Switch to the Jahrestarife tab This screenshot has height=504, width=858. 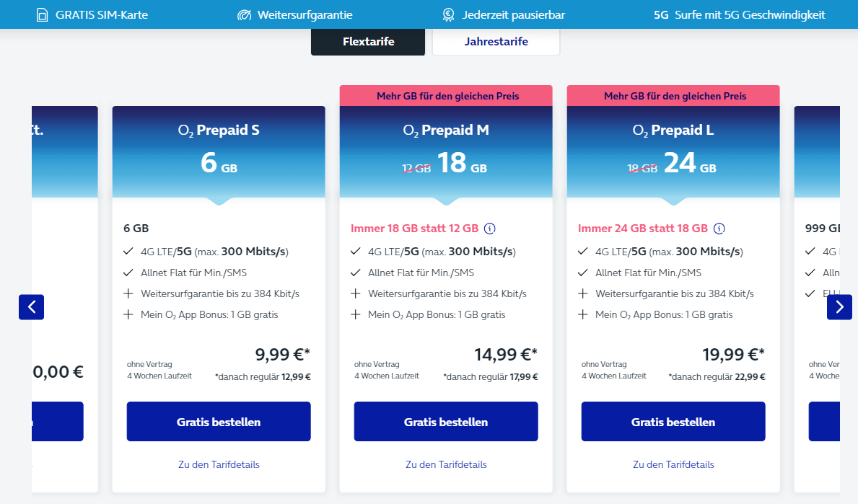(496, 42)
